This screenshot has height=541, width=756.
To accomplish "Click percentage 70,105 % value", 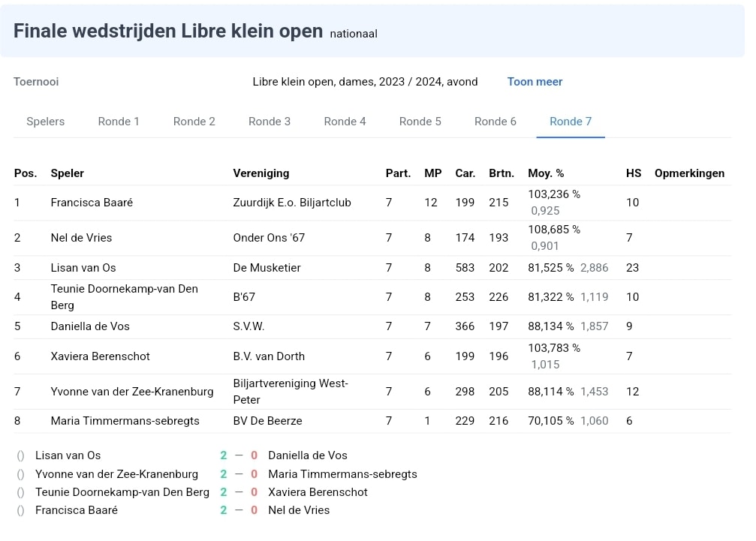I will 550,421.
